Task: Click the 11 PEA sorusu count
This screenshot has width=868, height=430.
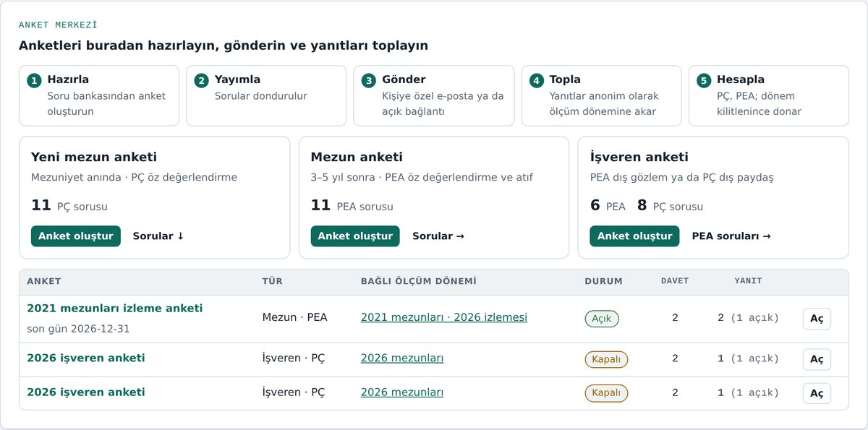Action: coord(352,206)
